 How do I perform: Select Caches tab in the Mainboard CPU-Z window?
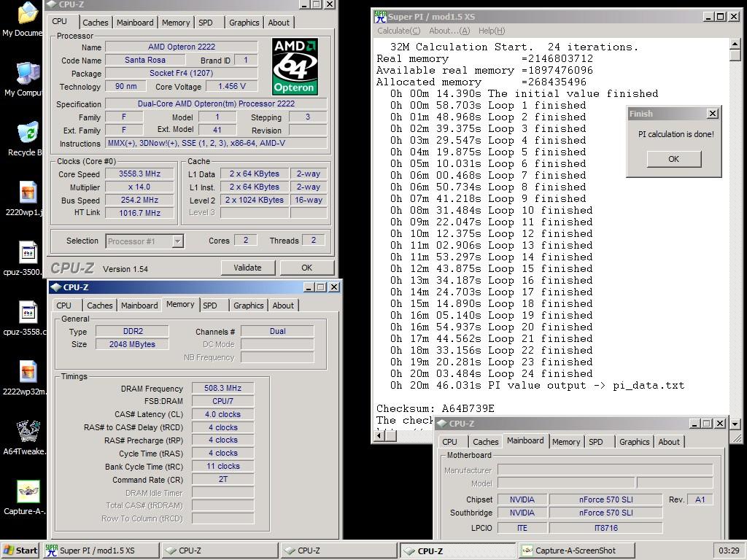click(485, 441)
